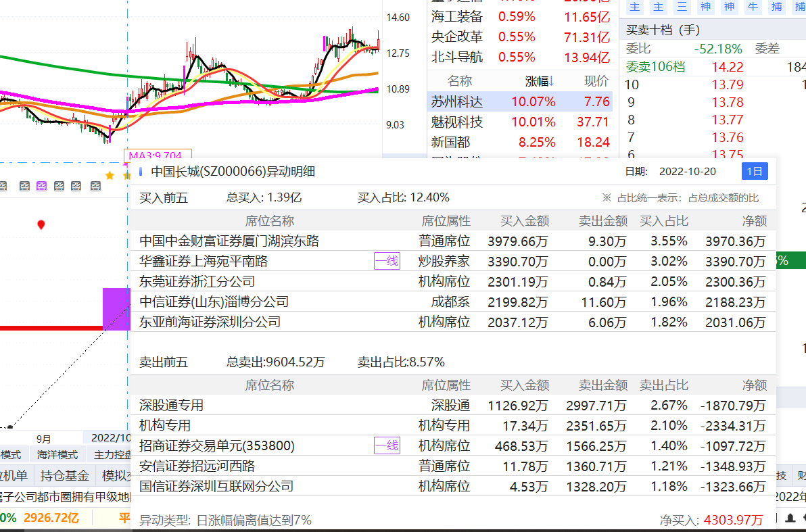Click the 牛 indicator badge

pyautogui.click(x=753, y=7)
